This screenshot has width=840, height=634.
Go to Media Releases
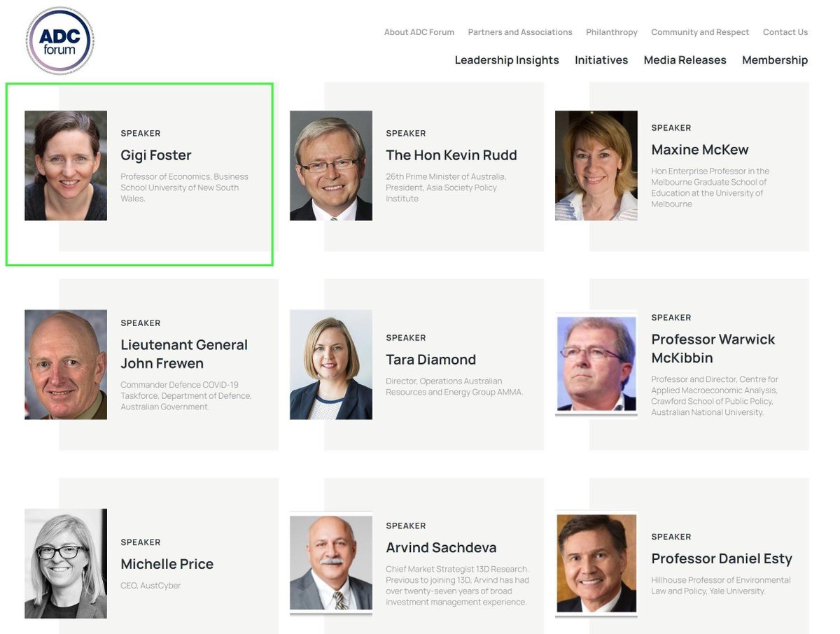coord(685,60)
